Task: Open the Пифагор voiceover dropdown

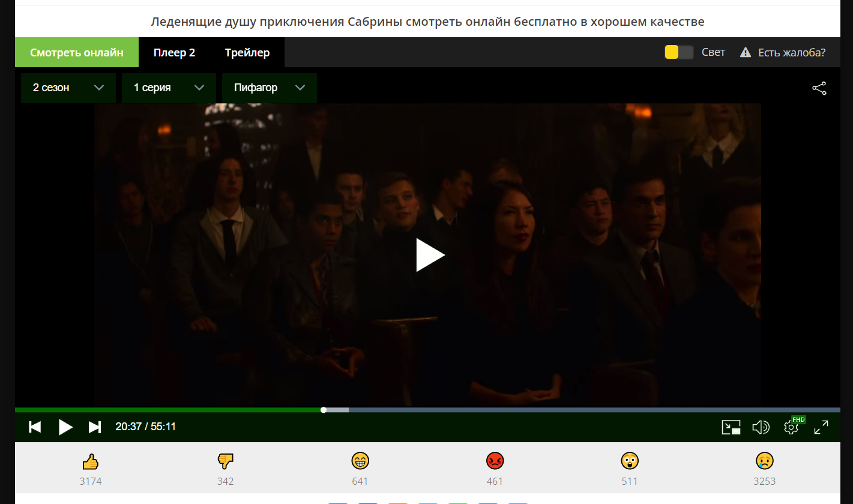Action: tap(270, 88)
